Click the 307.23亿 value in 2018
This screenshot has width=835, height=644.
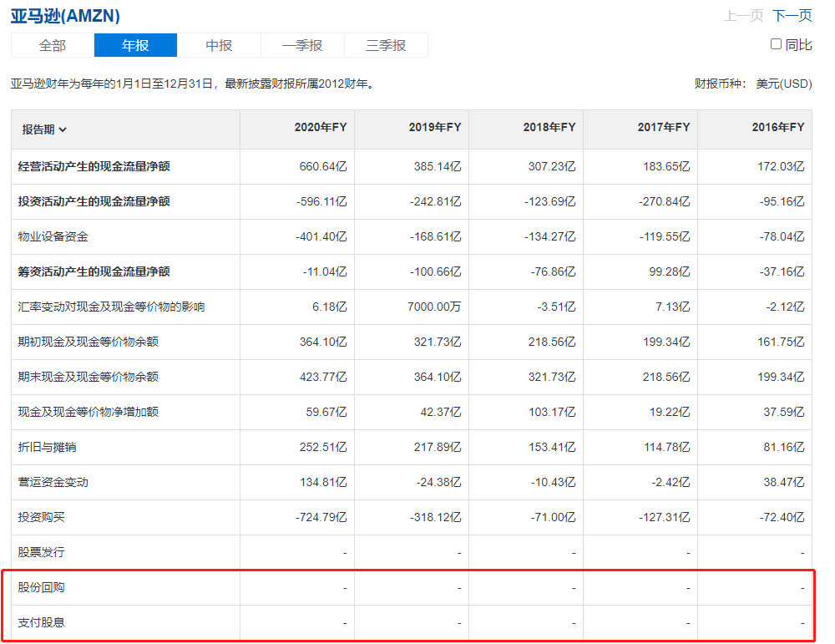552,166
